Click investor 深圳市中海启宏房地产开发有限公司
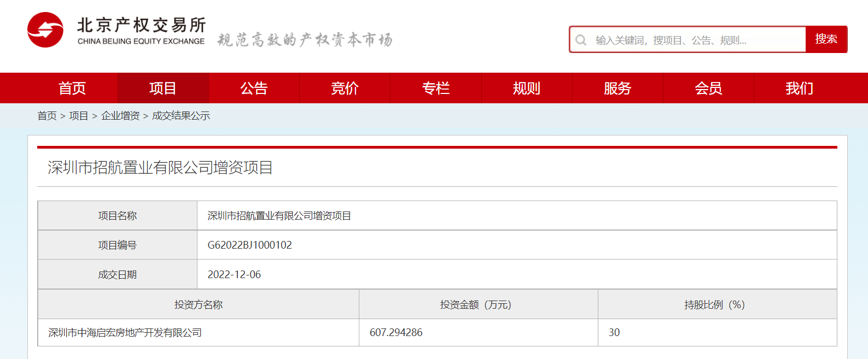The width and height of the screenshot is (868, 359). [125, 332]
